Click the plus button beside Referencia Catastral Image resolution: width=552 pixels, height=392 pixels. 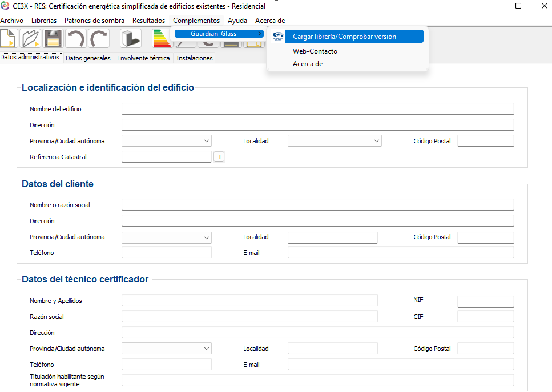pyautogui.click(x=219, y=157)
